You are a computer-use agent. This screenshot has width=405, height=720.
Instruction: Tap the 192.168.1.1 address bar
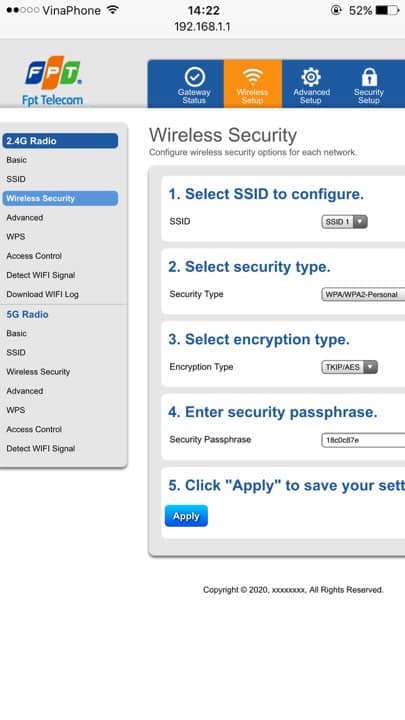pos(202,27)
